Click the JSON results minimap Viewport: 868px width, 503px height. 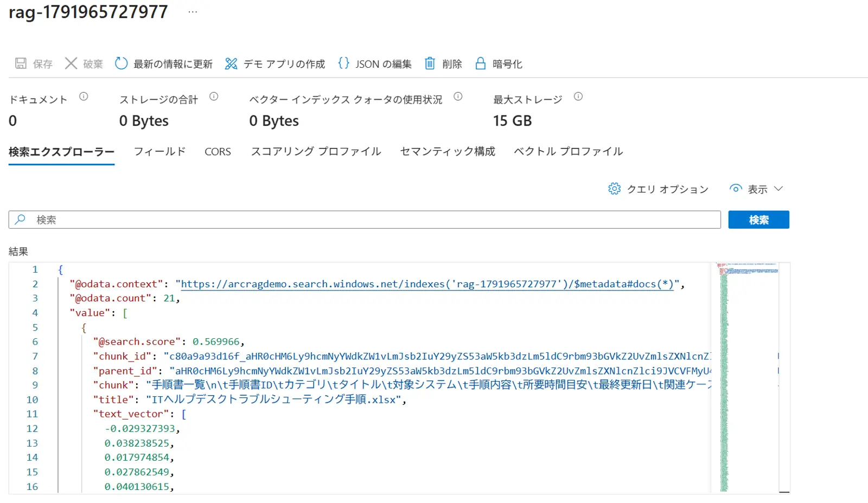747,377
